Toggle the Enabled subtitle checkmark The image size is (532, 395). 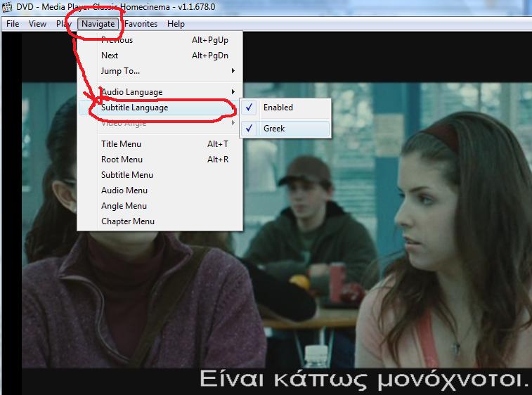285,108
